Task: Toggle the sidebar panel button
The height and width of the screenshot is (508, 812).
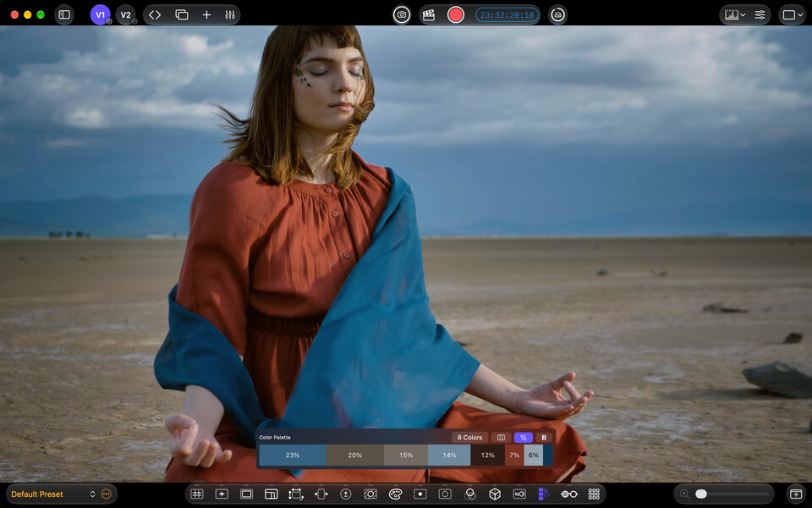Action: (64, 15)
